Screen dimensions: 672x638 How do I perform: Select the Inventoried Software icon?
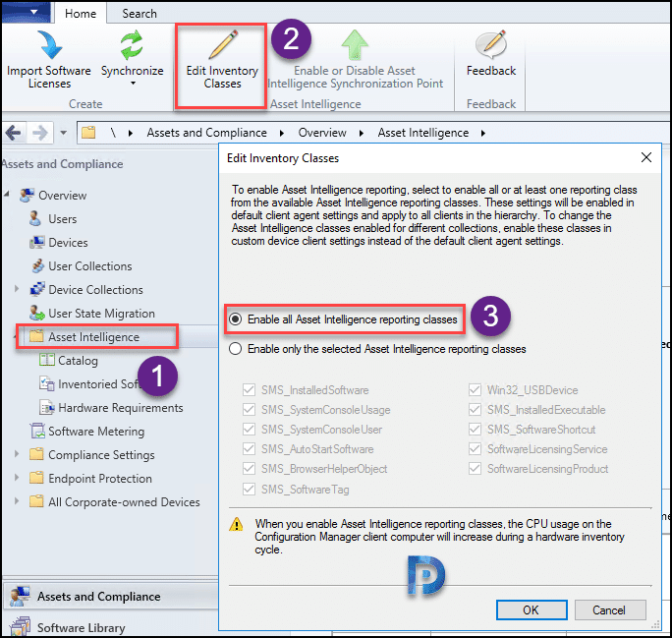[x=47, y=383]
